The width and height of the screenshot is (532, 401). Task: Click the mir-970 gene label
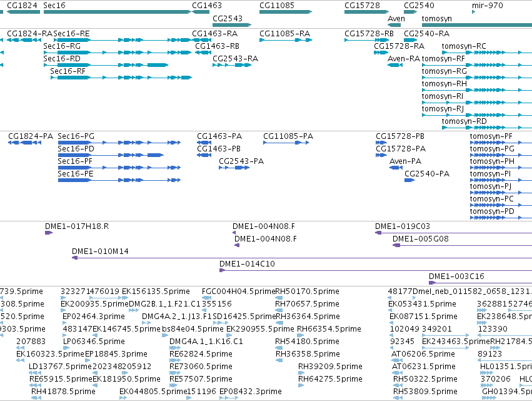(x=487, y=6)
